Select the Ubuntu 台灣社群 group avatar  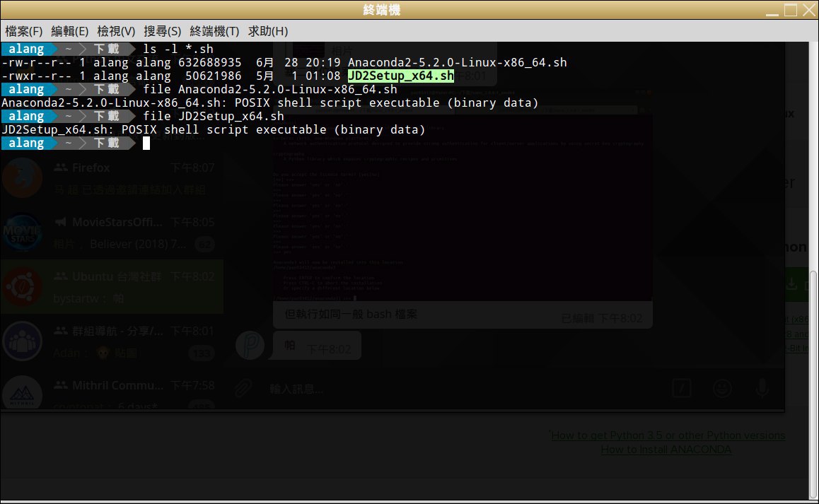(x=22, y=287)
